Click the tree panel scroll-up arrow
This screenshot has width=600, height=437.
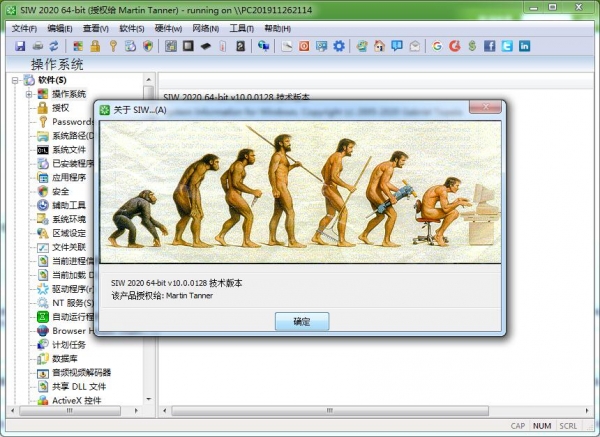pyautogui.click(x=149, y=80)
